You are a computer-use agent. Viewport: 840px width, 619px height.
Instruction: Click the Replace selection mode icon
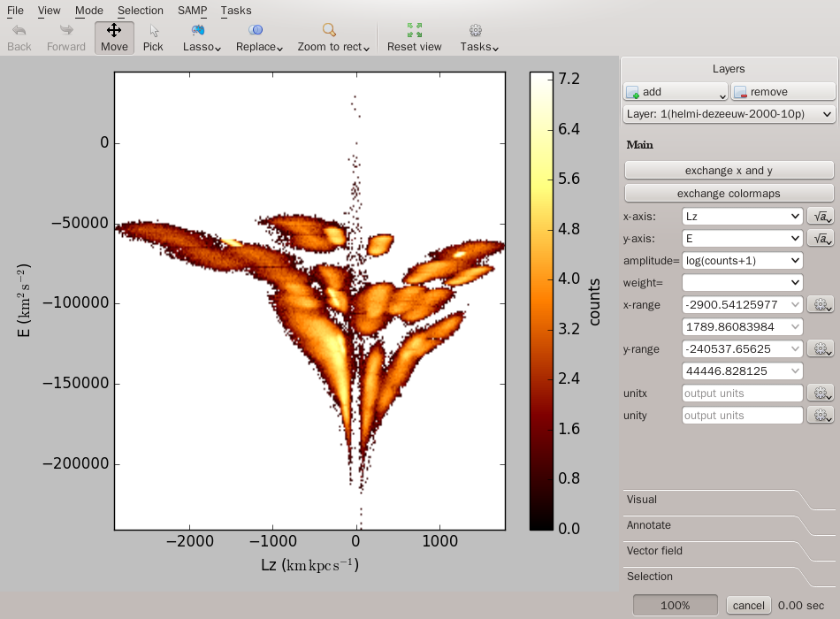[258, 37]
